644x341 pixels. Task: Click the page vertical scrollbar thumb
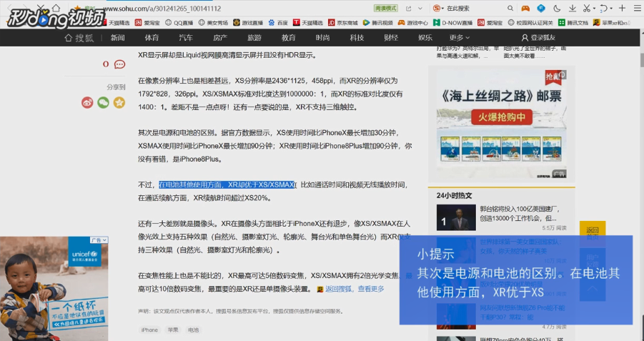click(641, 60)
